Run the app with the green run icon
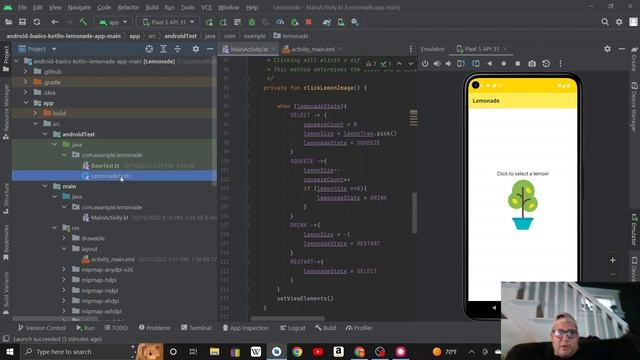The height and width of the screenshot is (360, 640). tap(209, 22)
